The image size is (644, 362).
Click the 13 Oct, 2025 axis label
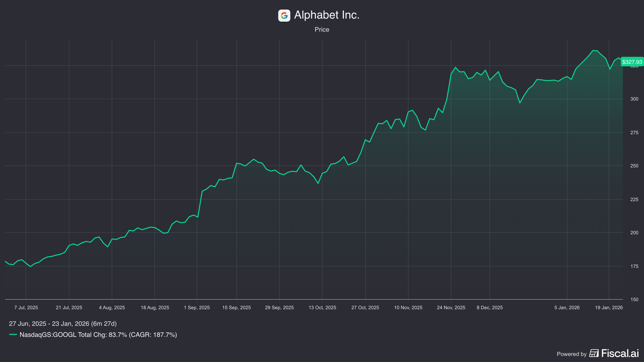point(322,307)
